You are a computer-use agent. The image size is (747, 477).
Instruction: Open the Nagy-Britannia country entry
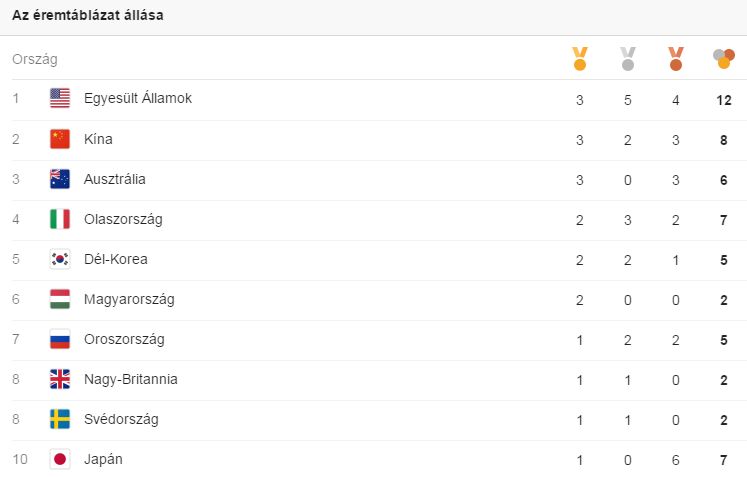tap(131, 379)
